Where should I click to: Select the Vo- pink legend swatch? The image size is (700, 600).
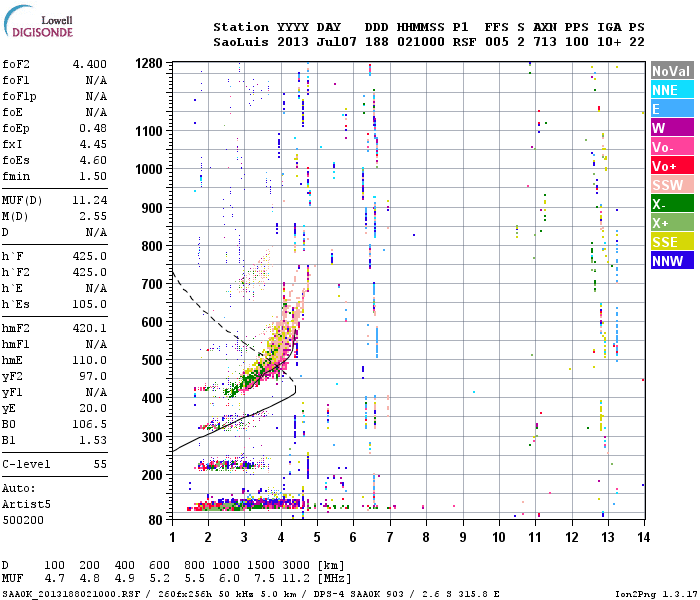point(672,147)
